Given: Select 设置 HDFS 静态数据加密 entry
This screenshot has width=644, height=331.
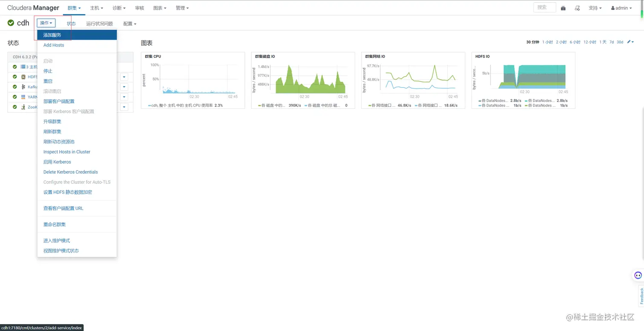Looking at the screenshot, I should (77, 192).
